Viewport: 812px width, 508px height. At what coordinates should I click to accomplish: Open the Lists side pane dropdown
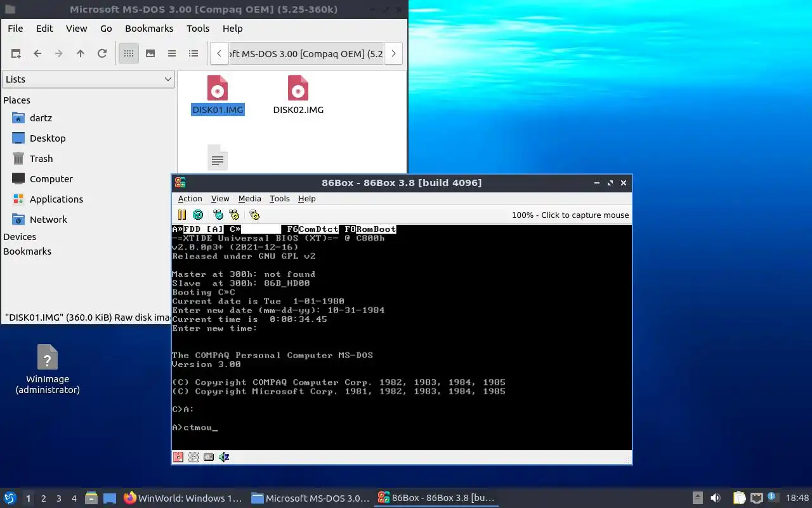pyautogui.click(x=88, y=79)
